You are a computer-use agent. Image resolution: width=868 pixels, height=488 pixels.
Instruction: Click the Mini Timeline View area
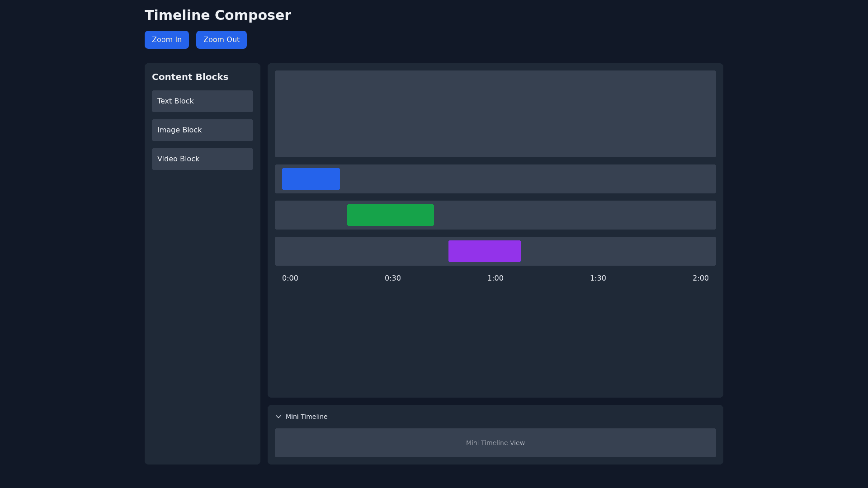coord(495,443)
